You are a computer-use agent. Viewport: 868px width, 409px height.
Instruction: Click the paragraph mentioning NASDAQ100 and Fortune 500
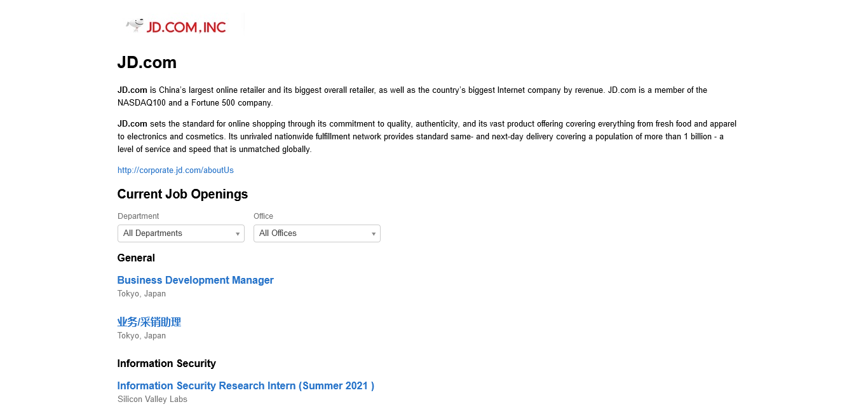tap(412, 97)
